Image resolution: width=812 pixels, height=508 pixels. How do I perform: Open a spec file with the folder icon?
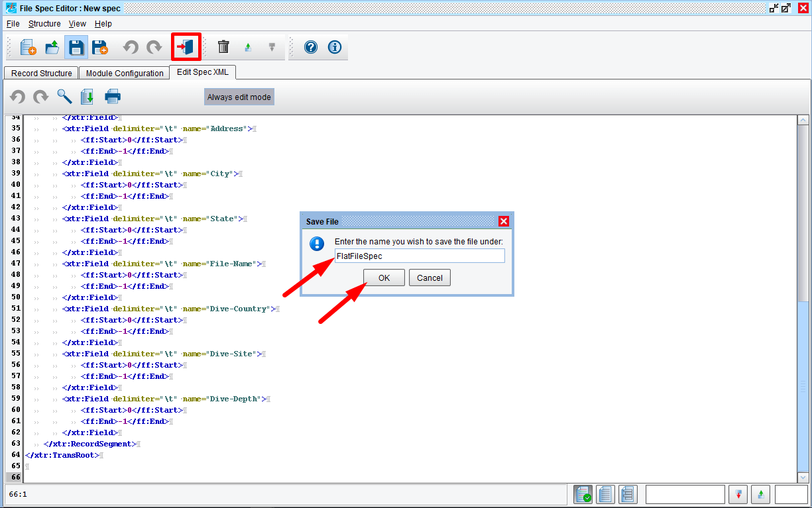pos(52,48)
